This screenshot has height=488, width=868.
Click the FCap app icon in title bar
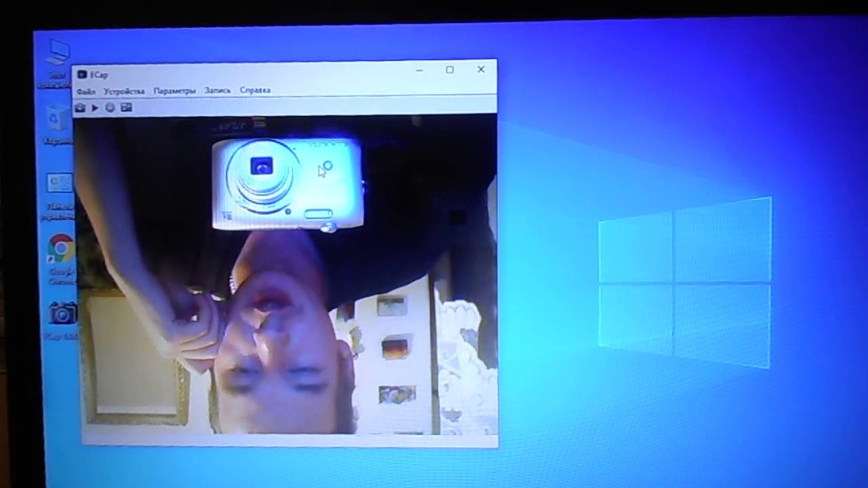coord(82,75)
